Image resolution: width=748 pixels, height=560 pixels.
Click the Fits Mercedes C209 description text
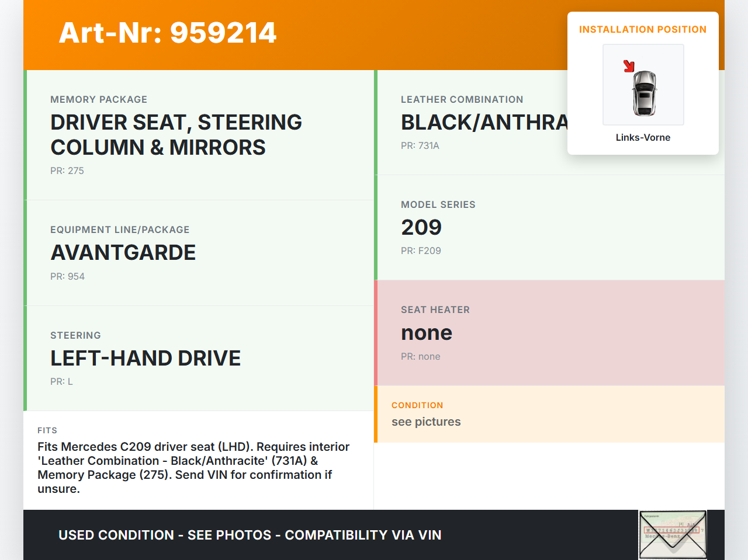[x=193, y=467]
